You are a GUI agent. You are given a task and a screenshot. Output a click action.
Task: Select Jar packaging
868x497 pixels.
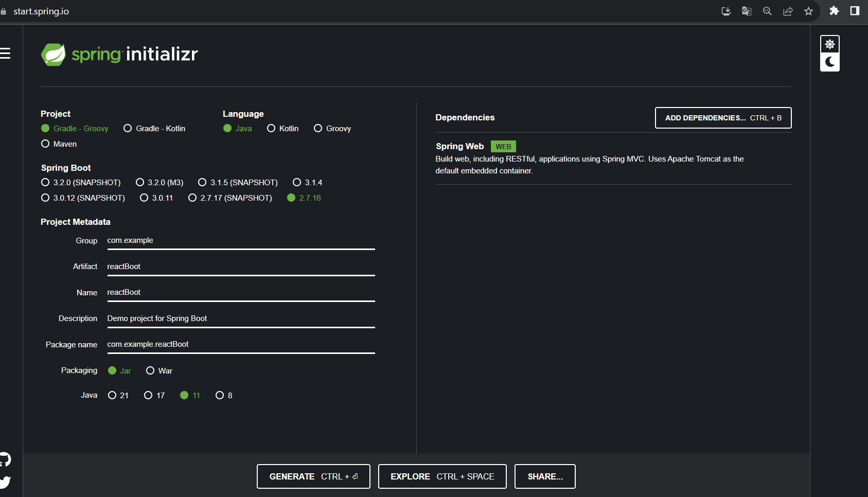pos(119,371)
